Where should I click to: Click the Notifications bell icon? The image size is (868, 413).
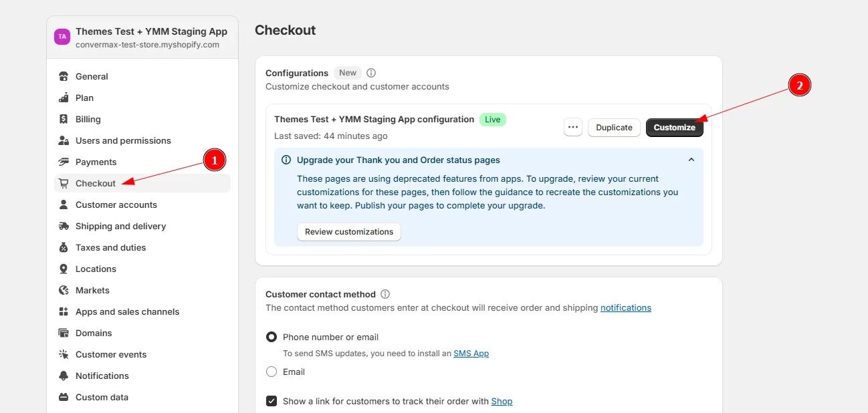point(64,376)
